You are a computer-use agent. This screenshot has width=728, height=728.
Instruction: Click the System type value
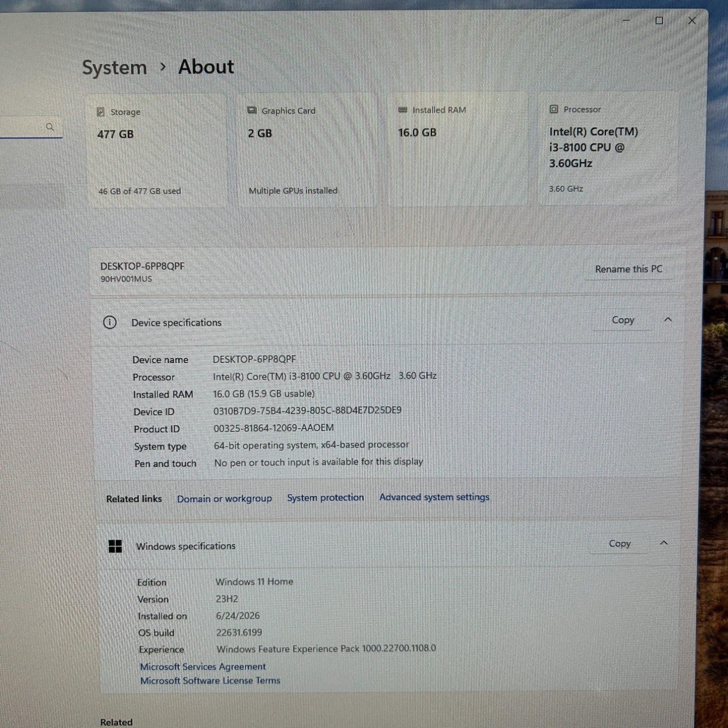click(312, 445)
